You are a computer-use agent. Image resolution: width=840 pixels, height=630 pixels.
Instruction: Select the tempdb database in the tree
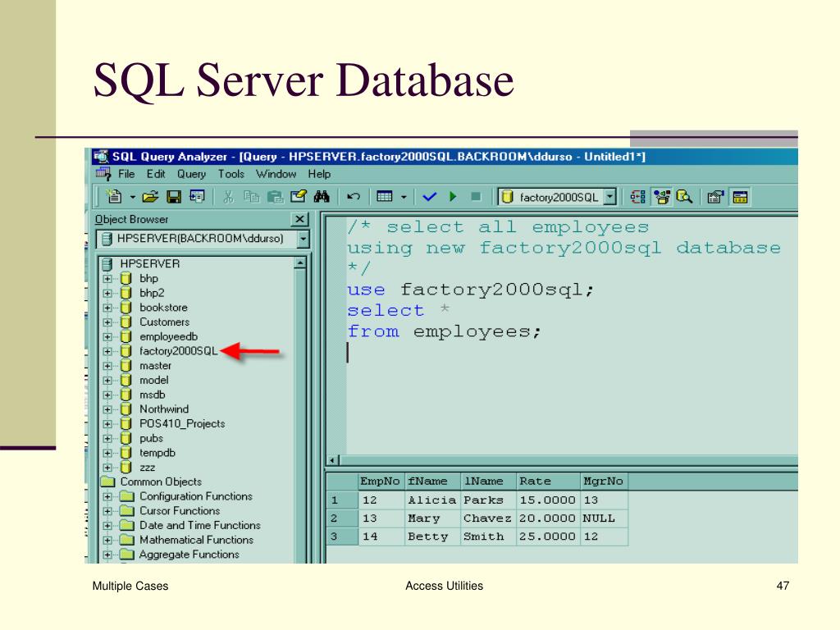click(157, 453)
